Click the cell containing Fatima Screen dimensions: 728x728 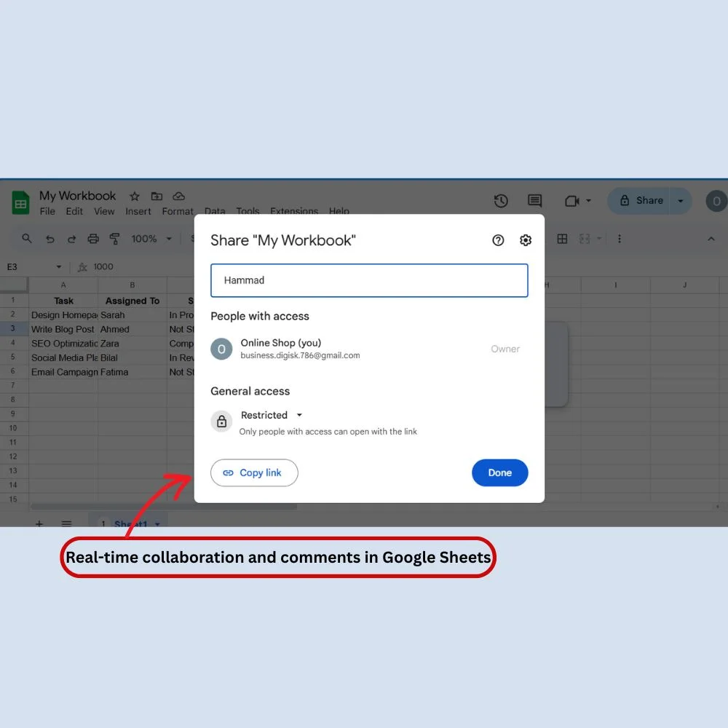tap(132, 372)
